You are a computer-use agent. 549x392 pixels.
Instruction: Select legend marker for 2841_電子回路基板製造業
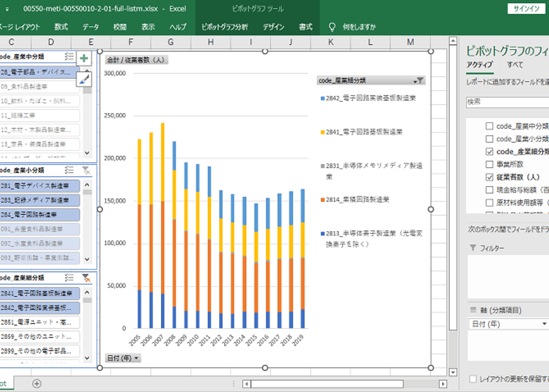(323, 132)
